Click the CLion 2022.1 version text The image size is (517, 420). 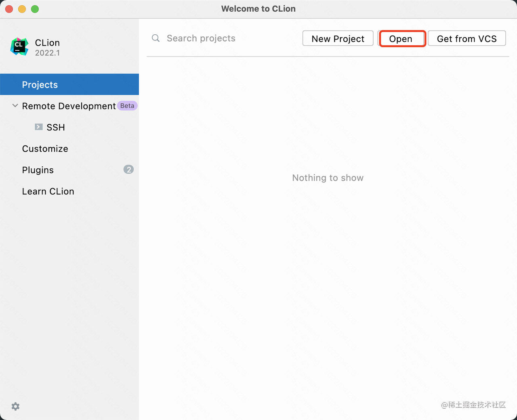click(47, 53)
